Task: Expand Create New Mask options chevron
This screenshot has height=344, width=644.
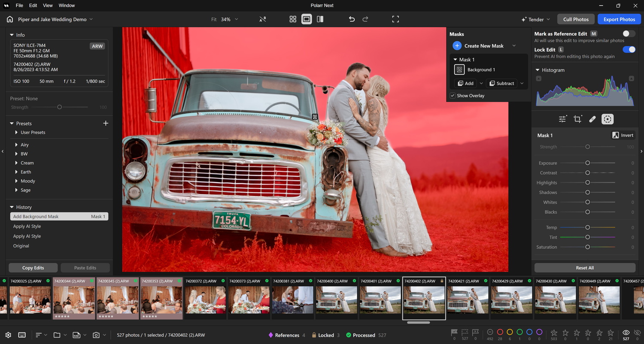Action: coord(514,46)
